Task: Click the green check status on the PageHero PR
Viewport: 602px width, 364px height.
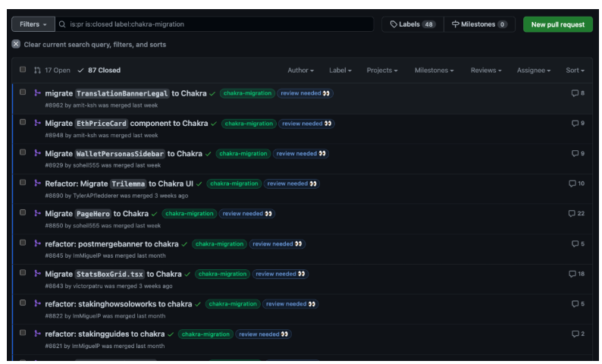Action: pyautogui.click(x=155, y=214)
